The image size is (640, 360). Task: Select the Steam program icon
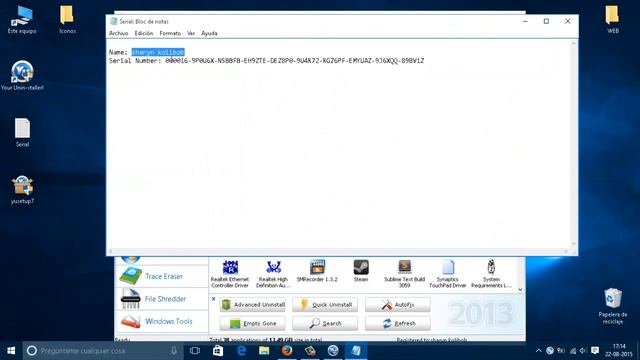[x=361, y=271]
